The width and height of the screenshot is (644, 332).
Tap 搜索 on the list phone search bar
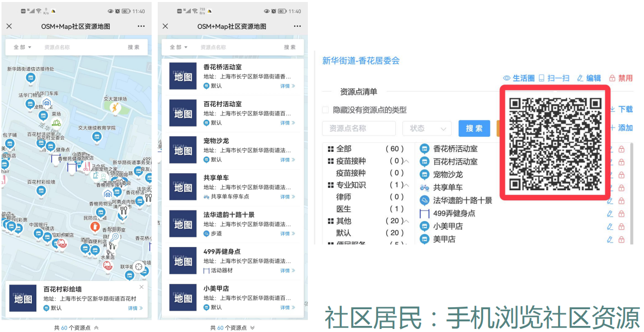(x=290, y=47)
